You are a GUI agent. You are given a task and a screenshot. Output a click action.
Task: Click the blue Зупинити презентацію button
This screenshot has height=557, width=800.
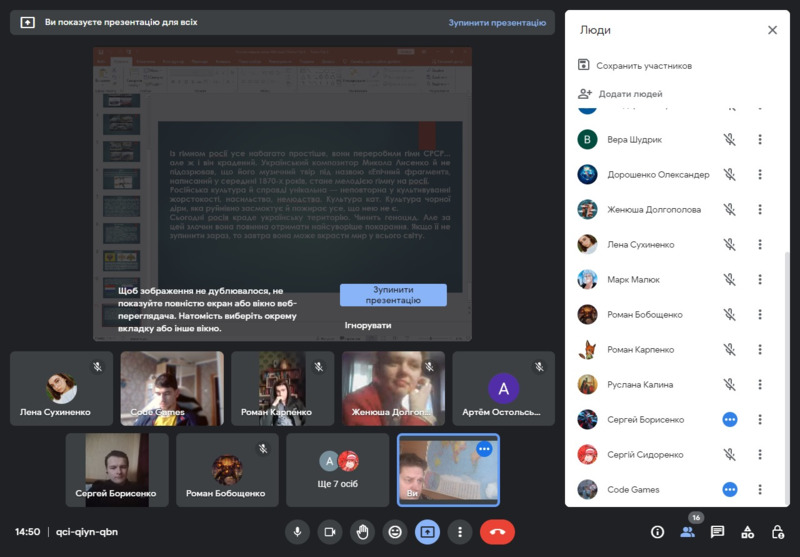tap(393, 295)
